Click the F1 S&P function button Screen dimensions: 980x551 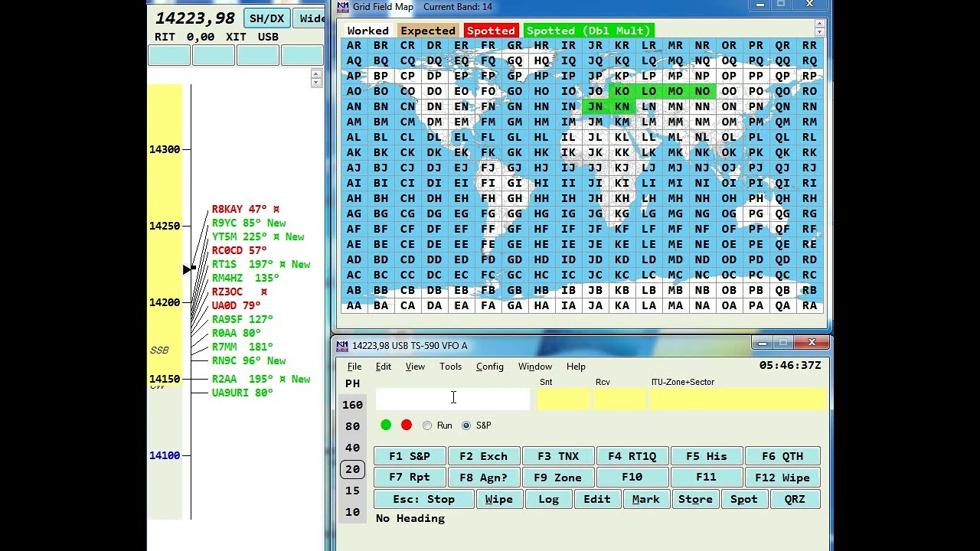[410, 456]
